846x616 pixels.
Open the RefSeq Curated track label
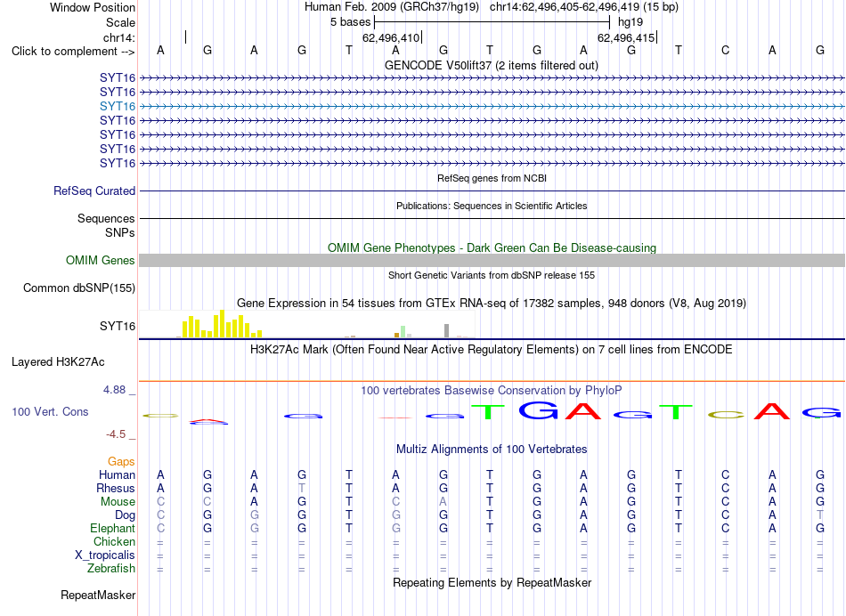(x=94, y=191)
